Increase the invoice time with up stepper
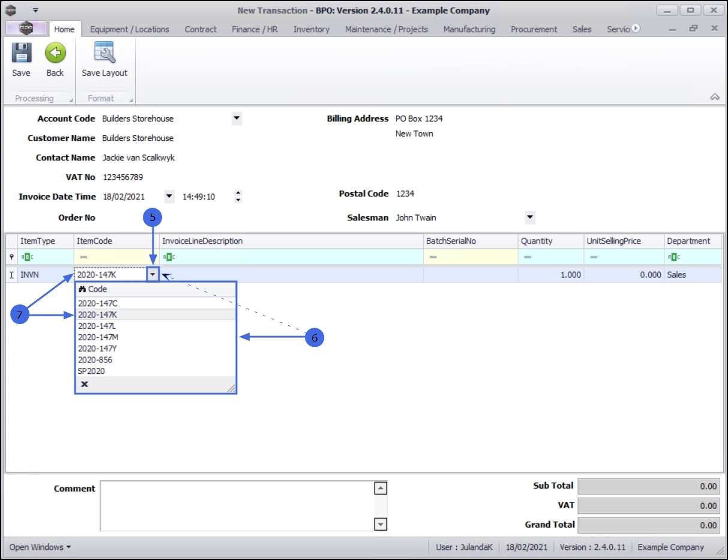The width and height of the screenshot is (728, 560). coord(238,193)
